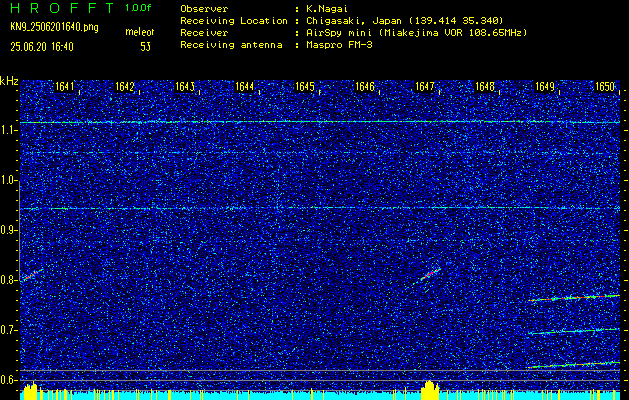Click the 1650 time marker

click(605, 86)
